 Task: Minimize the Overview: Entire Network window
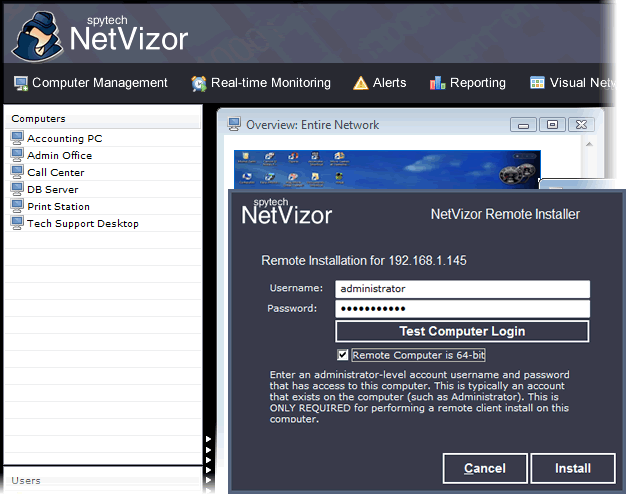(x=523, y=125)
